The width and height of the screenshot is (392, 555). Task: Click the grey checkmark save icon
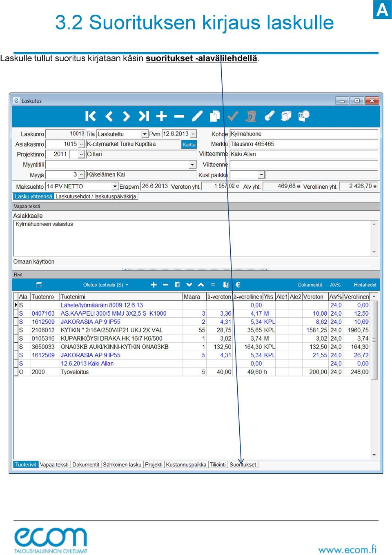tap(233, 116)
